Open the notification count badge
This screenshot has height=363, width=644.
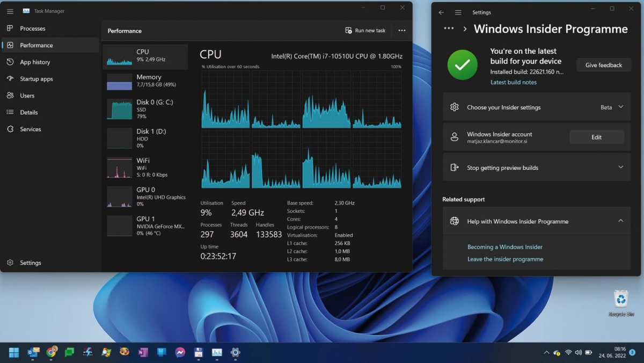coord(632,352)
